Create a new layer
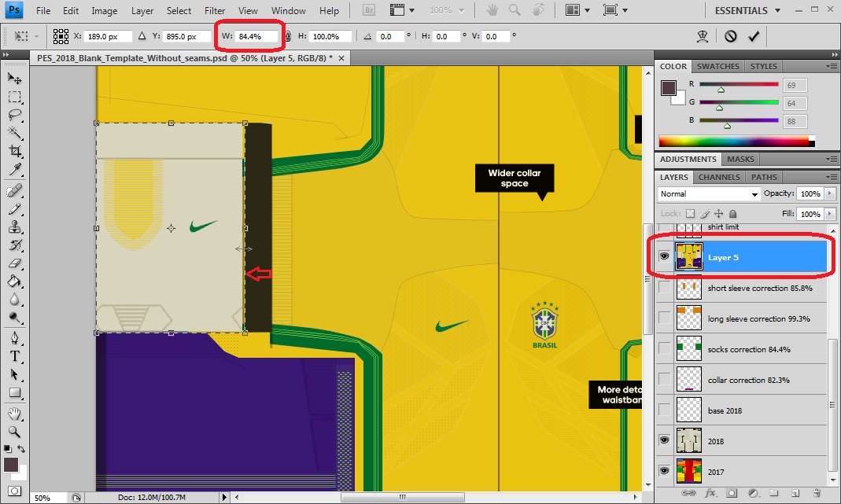 [795, 493]
